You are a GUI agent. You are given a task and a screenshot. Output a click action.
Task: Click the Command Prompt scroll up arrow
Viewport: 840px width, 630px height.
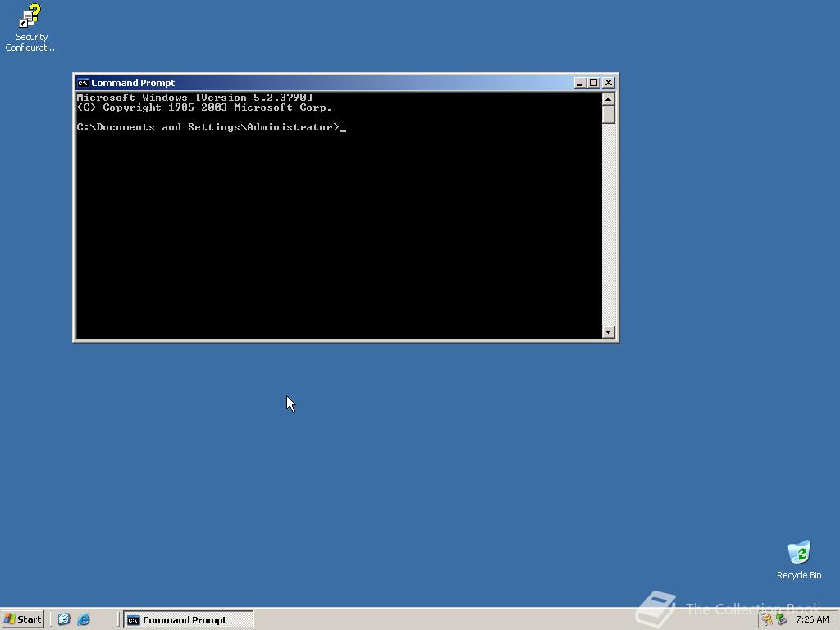(x=608, y=99)
